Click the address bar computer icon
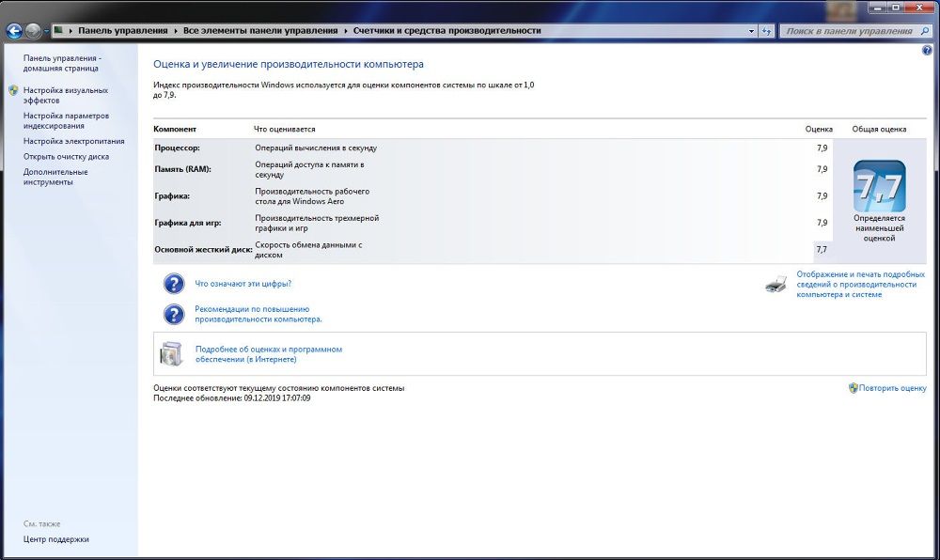 click(x=58, y=30)
